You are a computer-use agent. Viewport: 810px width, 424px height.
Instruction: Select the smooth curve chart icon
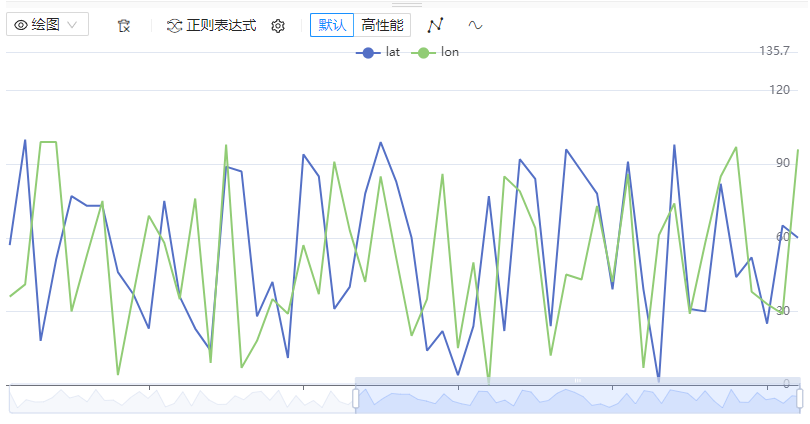tap(475, 25)
